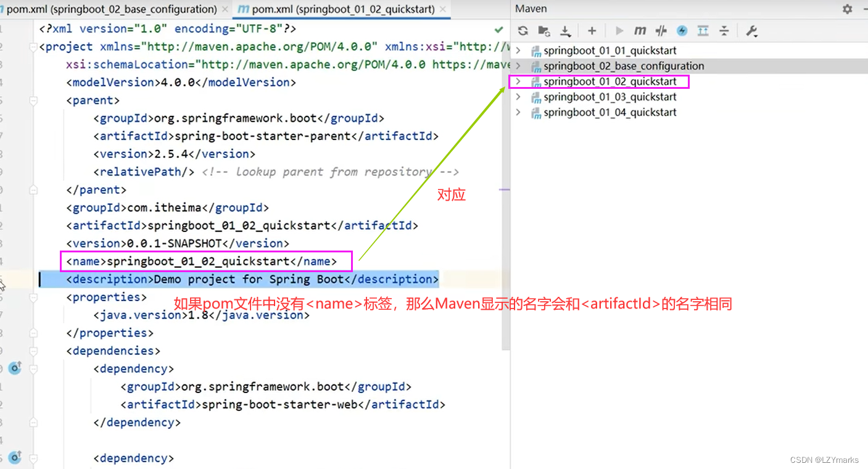Execute Maven goal with the m icon
Screen dimensions: 868x469
(640, 31)
